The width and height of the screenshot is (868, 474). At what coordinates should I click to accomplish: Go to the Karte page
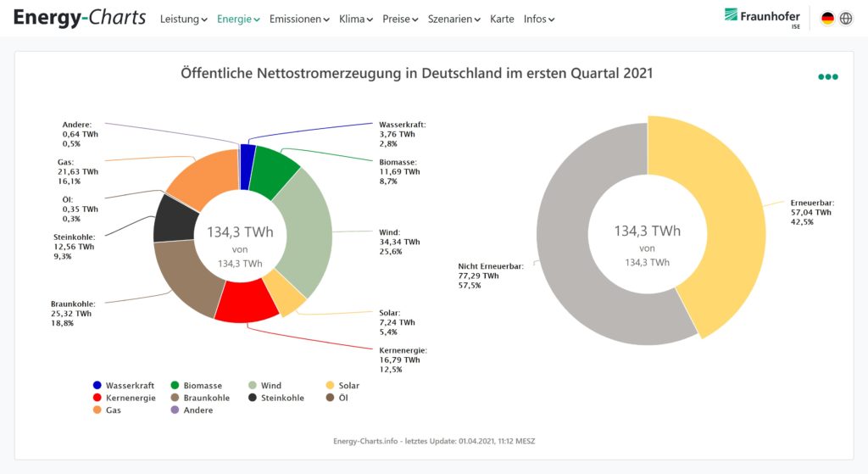[x=502, y=19]
